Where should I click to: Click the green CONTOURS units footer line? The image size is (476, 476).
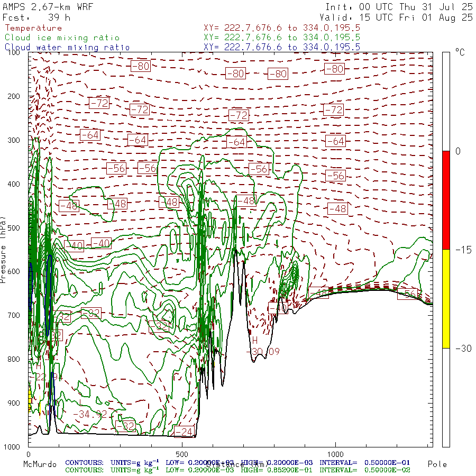pos(237,470)
